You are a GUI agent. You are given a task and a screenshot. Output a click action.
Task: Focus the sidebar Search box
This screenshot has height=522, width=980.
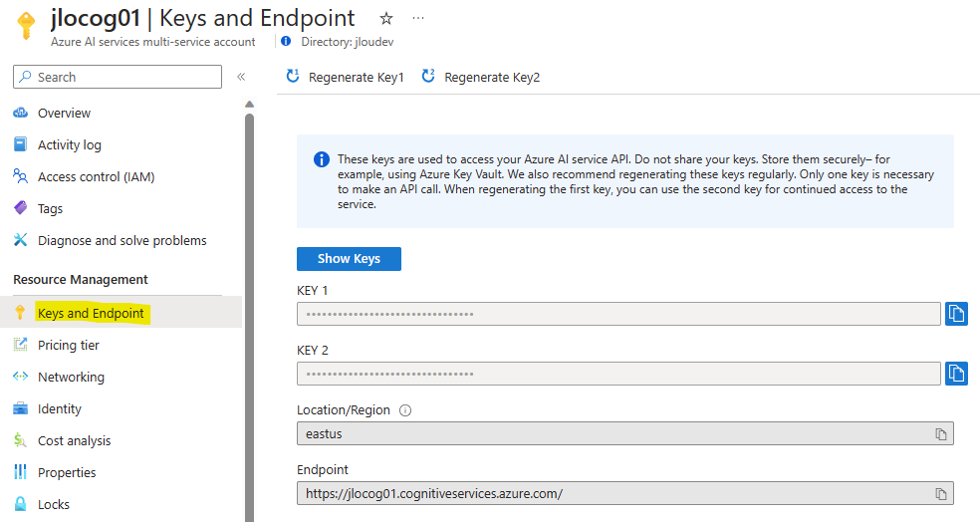point(118,77)
